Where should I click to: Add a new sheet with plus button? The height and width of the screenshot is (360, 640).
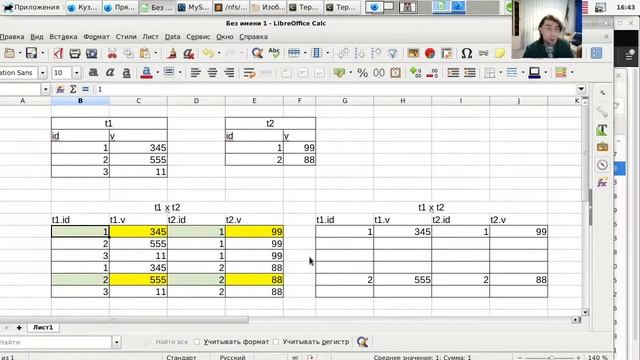[x=19, y=327]
